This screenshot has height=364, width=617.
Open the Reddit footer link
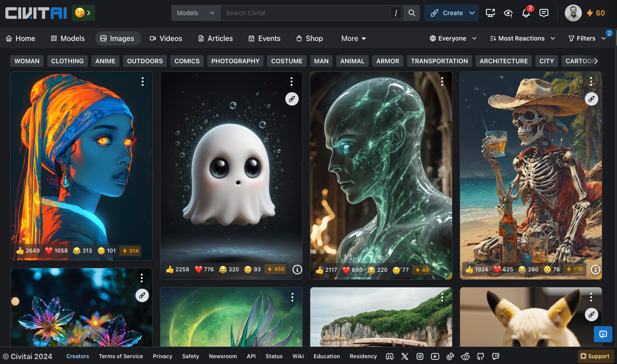(465, 356)
